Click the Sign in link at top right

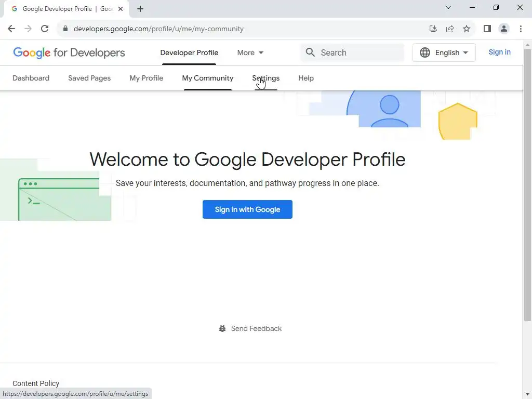click(x=499, y=52)
